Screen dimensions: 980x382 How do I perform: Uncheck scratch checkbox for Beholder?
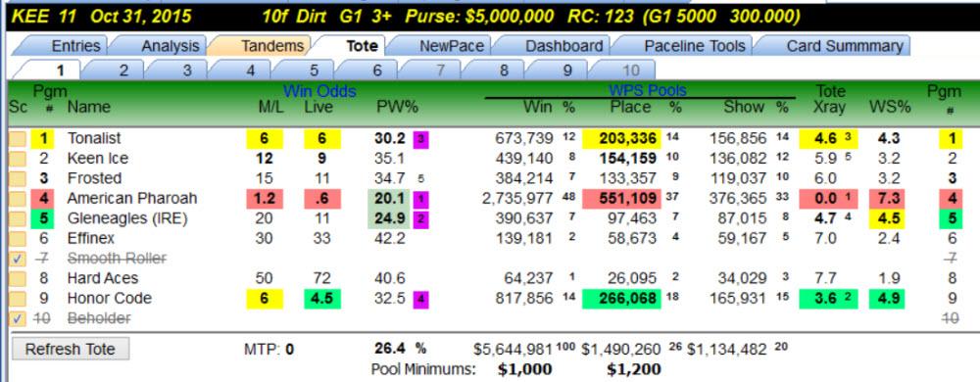17,318
